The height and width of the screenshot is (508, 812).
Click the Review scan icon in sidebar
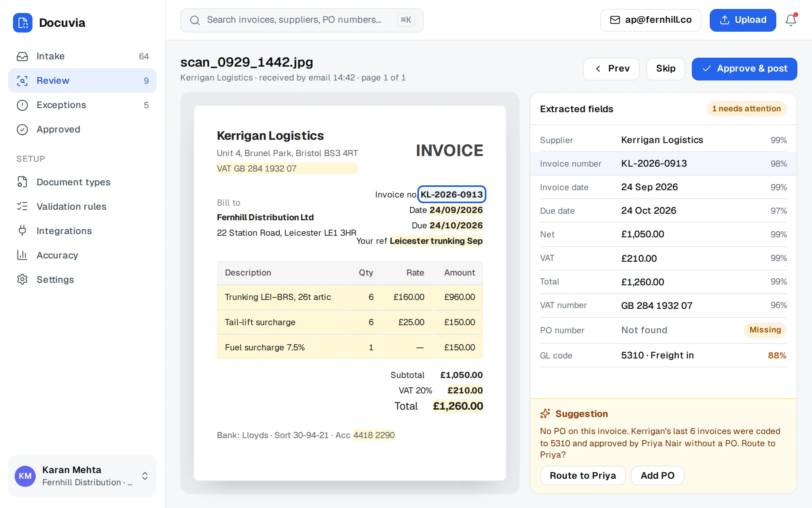(x=22, y=80)
